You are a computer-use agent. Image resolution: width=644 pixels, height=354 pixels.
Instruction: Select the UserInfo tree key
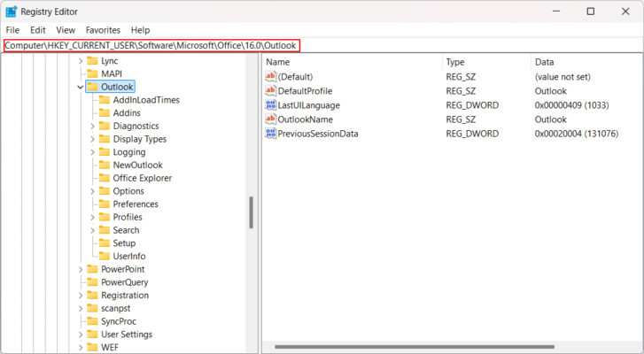tap(129, 256)
